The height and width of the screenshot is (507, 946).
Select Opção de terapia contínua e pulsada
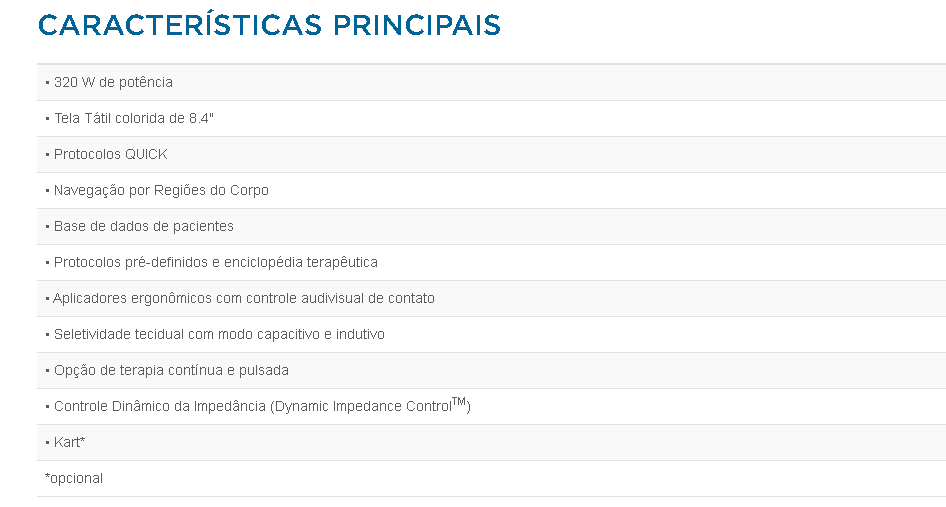tap(171, 371)
